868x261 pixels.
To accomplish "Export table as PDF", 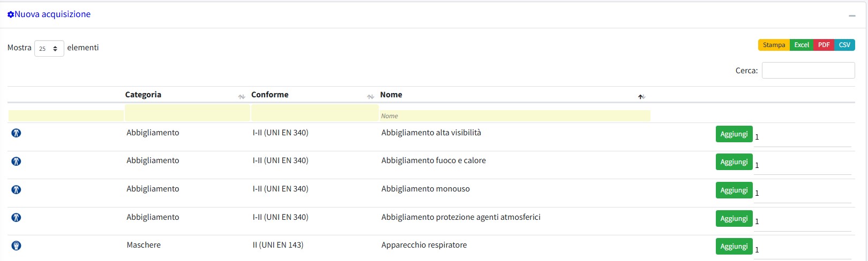I will point(824,45).
